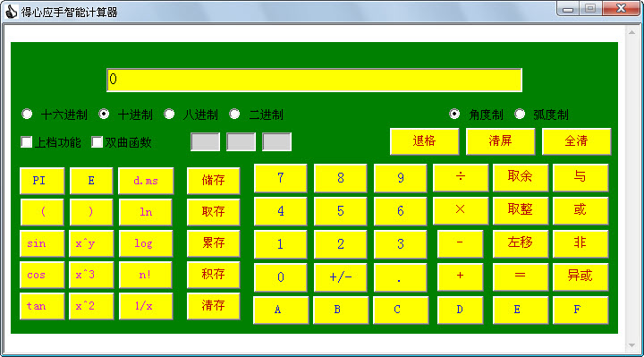Click the sin function button
644x357 pixels.
42,243
